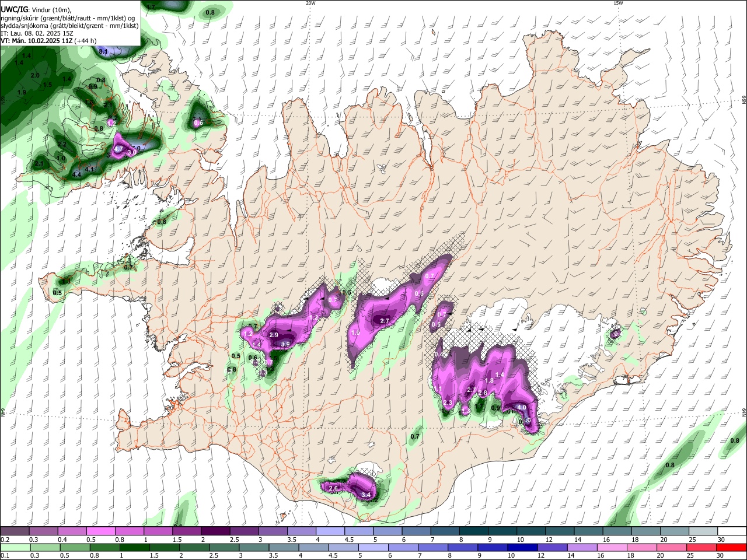Click the lower legend swatch between 0.5 and 0.8
The image size is (747, 560).
pos(75,547)
